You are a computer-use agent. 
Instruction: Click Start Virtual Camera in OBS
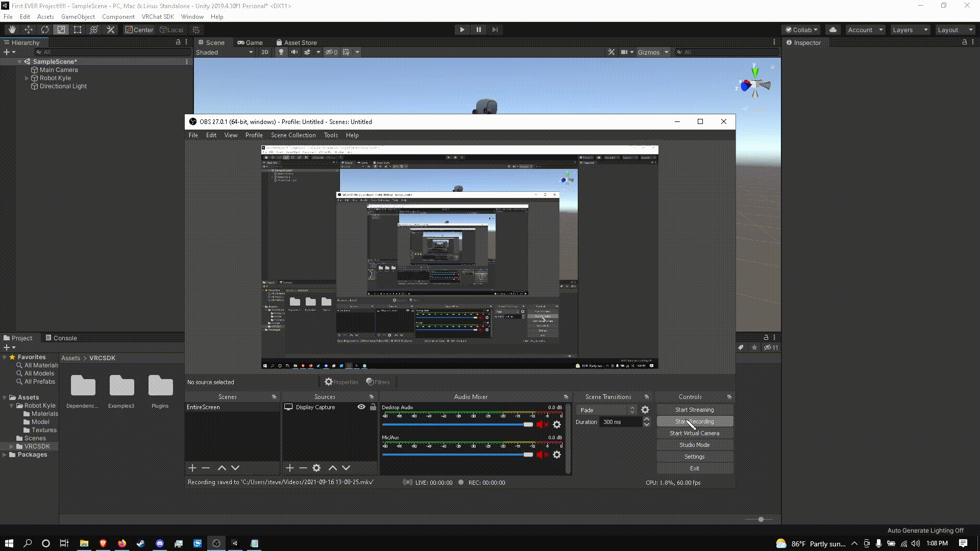695,433
